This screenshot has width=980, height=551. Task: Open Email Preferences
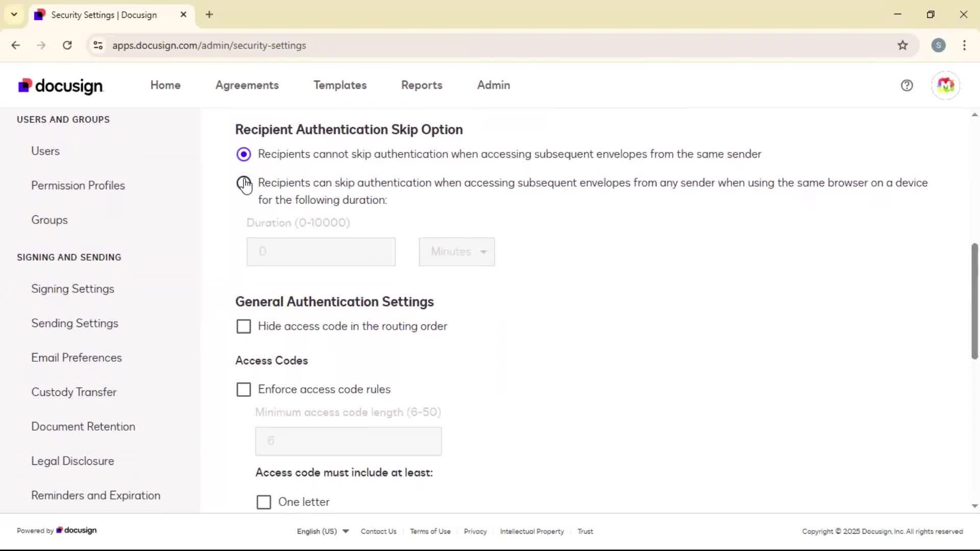[x=77, y=358]
